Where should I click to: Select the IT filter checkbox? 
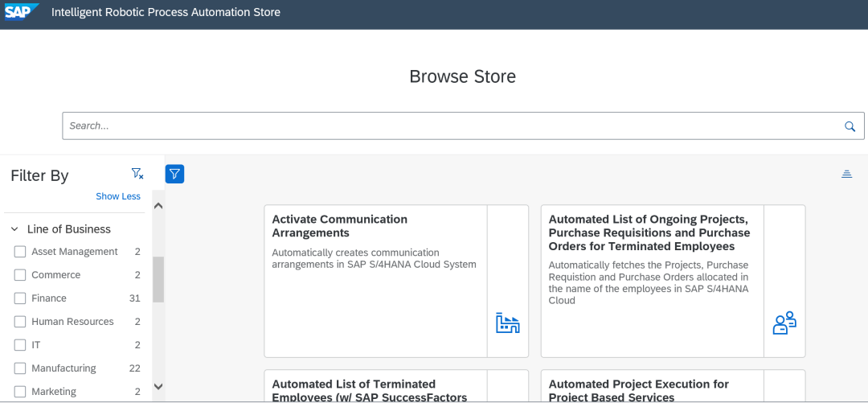(20, 345)
